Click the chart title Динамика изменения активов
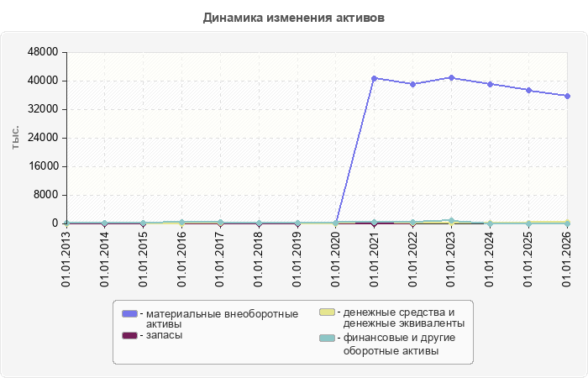 [294, 18]
